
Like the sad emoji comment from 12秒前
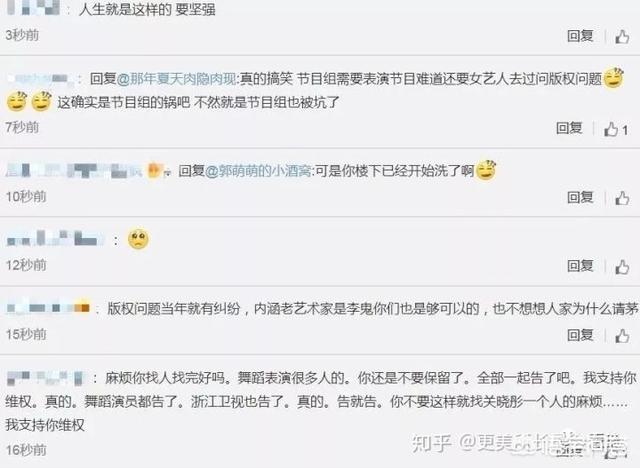(622, 267)
